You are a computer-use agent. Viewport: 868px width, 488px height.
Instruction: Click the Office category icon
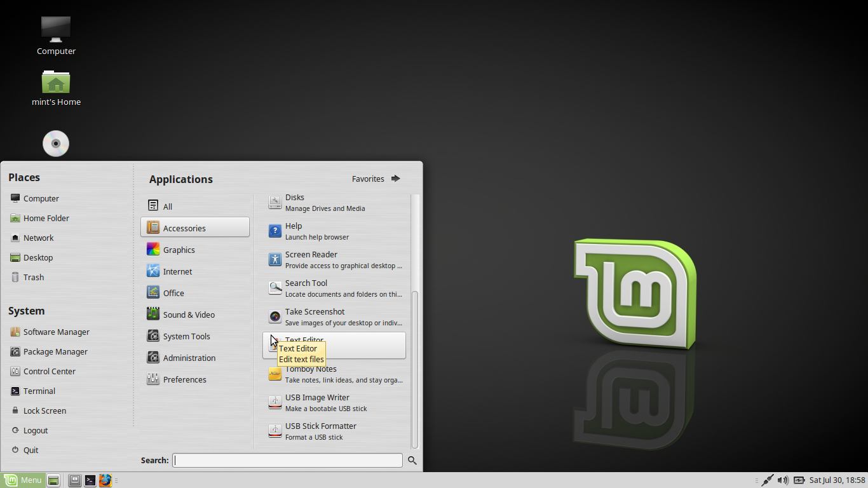click(153, 292)
